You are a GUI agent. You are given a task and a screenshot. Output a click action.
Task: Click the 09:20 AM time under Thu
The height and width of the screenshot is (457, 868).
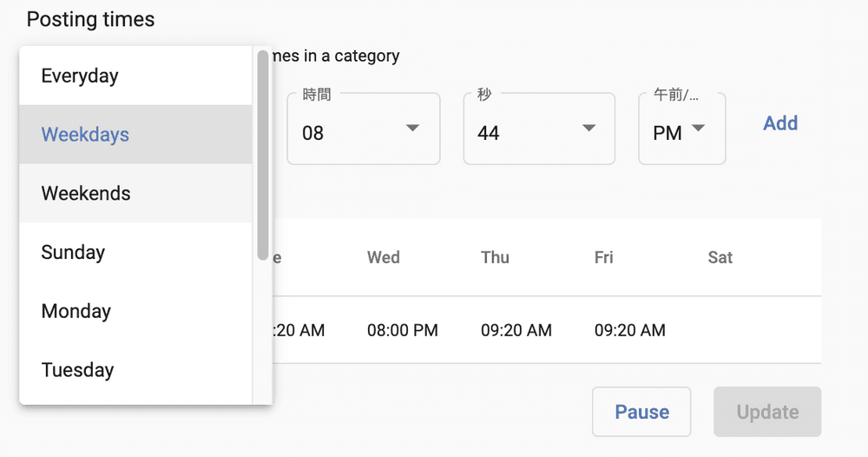pos(516,330)
